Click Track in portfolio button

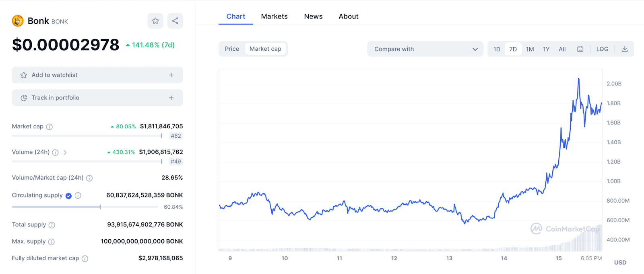coord(97,98)
